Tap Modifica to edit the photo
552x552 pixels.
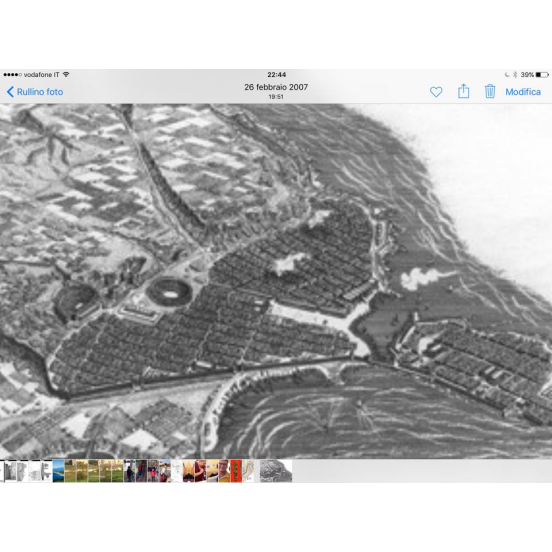(x=523, y=92)
